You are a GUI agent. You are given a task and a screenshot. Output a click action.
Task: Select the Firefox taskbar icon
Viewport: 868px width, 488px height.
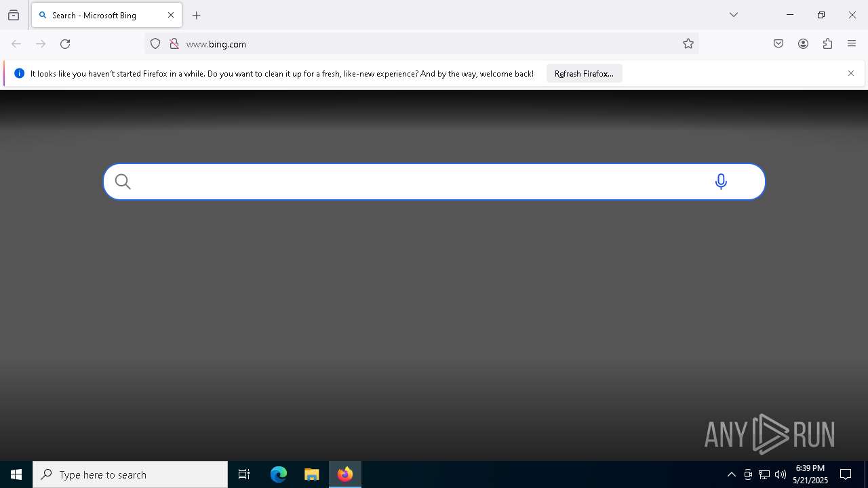(x=345, y=474)
